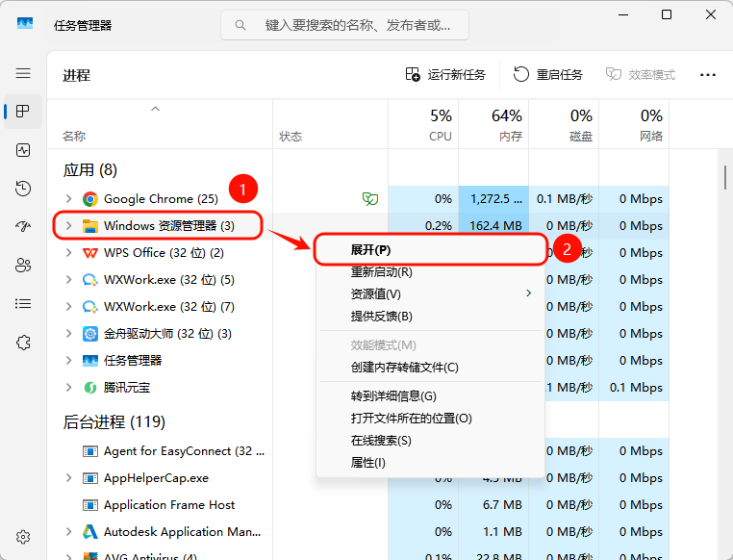Sort by the 网络 column header

(x=634, y=124)
